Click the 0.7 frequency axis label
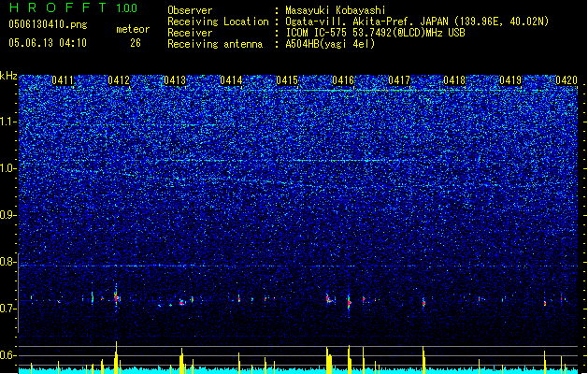588x374 pixels. pyautogui.click(x=8, y=309)
